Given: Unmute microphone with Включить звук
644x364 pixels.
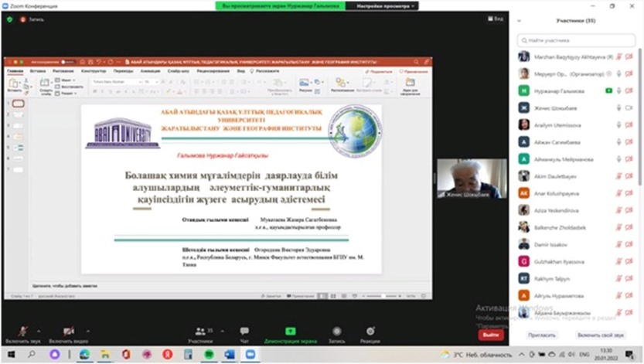Looking at the screenshot, I should (x=23, y=331).
